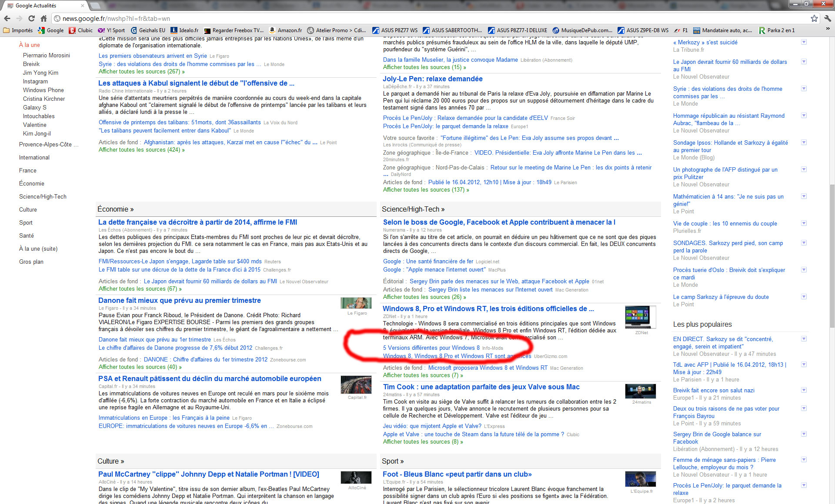The height and width of the screenshot is (504, 835).
Task: Open dropdown arrow beside Vie de couple headline
Action: click(804, 223)
